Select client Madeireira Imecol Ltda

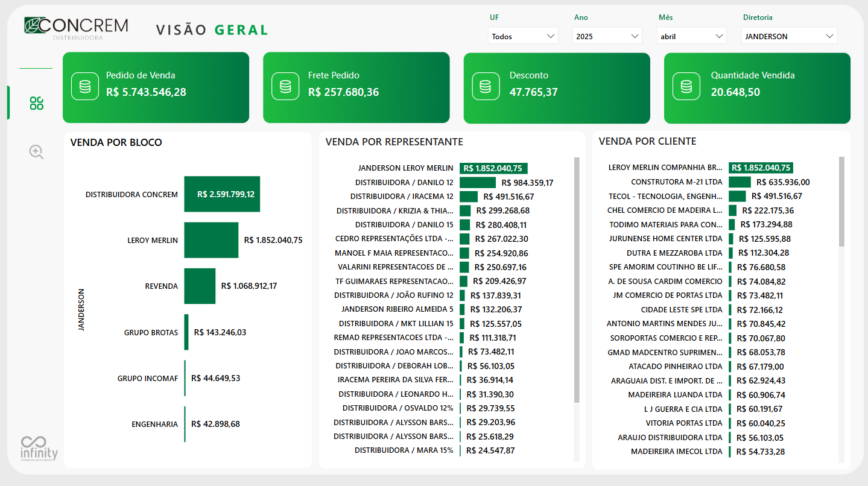pyautogui.click(x=677, y=452)
